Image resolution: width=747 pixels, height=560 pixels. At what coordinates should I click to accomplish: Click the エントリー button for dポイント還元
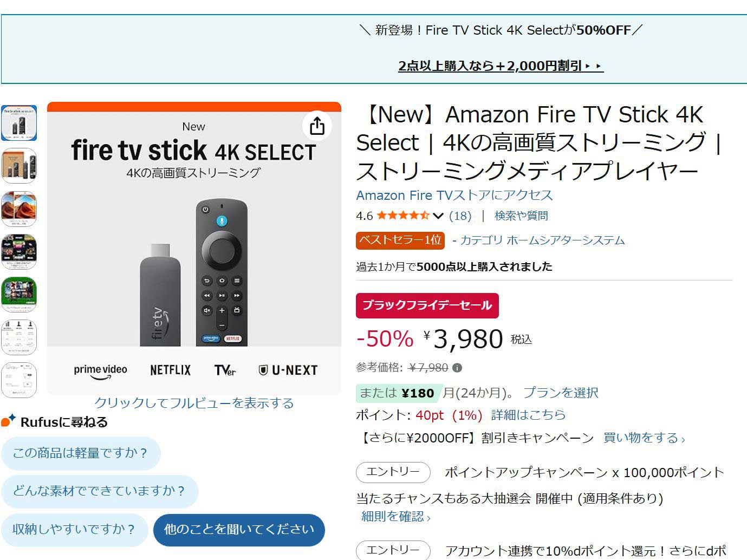[x=393, y=550]
